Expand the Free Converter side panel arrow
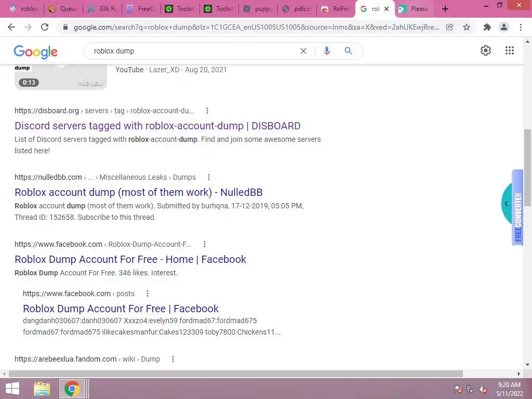This screenshot has height=399, width=532. (506, 204)
